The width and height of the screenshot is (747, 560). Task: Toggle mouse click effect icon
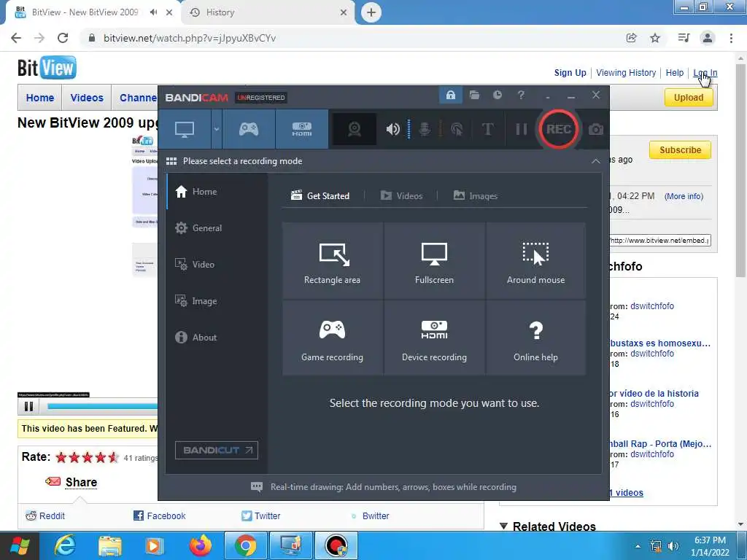coord(457,129)
